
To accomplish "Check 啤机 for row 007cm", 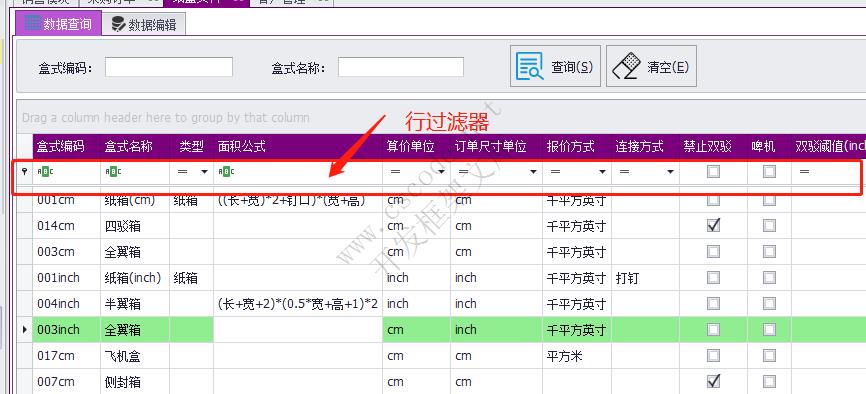I will pyautogui.click(x=769, y=381).
